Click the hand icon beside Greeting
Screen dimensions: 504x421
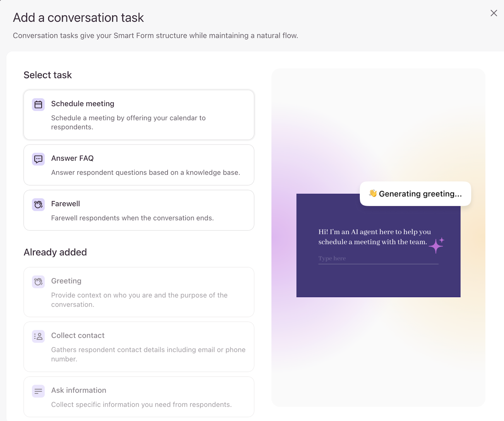coord(38,282)
